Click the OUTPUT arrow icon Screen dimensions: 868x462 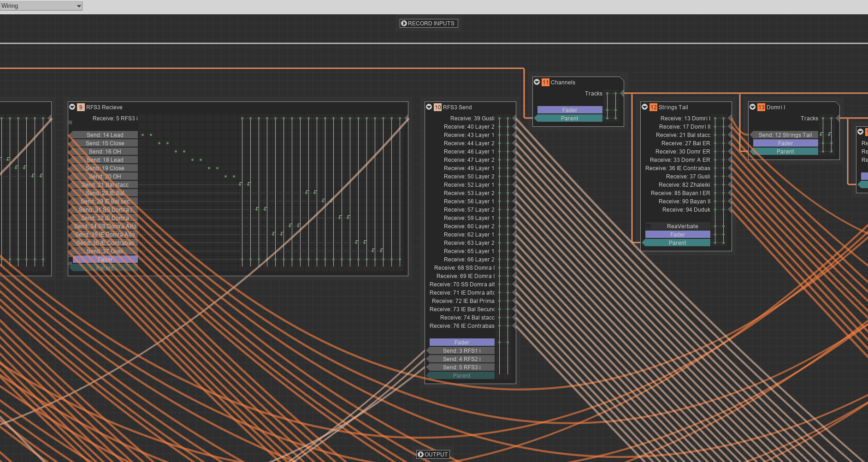coord(420,454)
